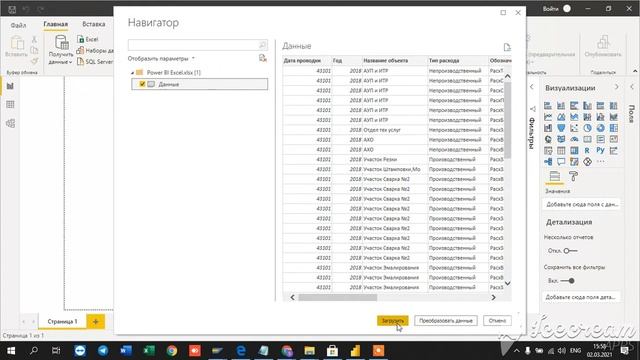
Task: Click the preview page icon beside Данные
Action: click(507, 47)
